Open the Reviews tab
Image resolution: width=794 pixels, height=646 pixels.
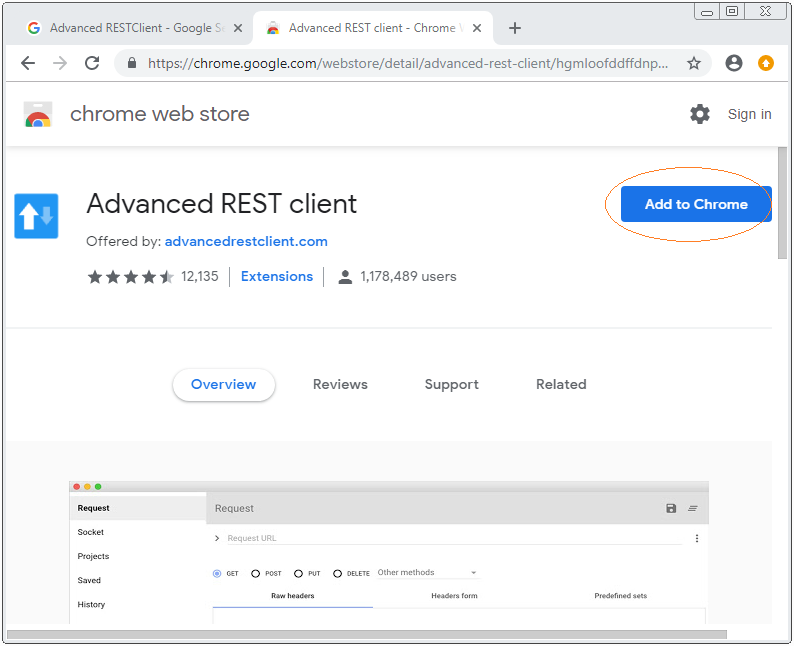click(340, 385)
